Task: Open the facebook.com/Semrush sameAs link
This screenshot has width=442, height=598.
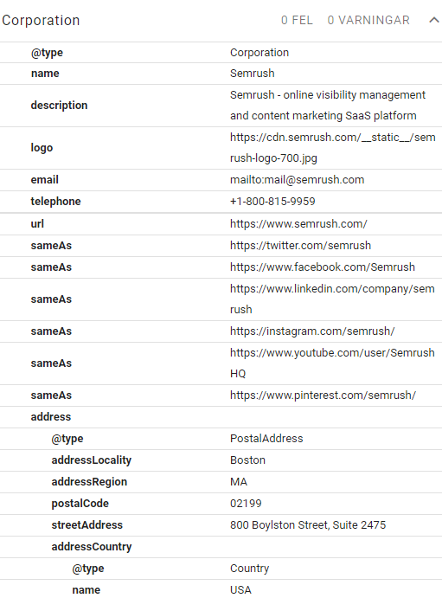Action: [x=322, y=267]
